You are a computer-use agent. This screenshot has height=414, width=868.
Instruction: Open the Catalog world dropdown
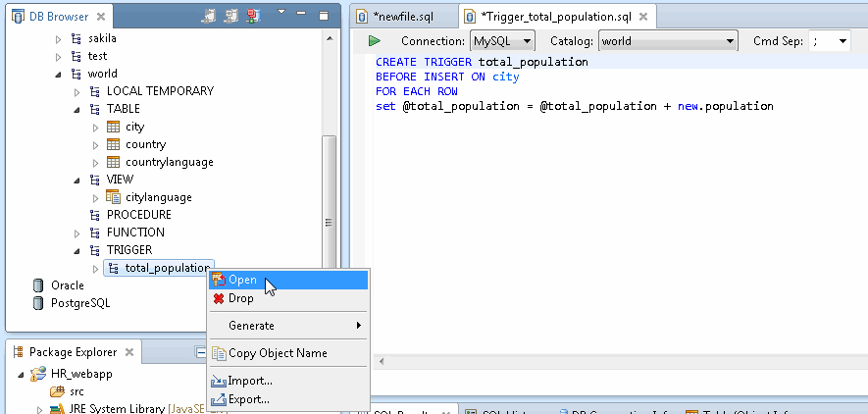click(x=730, y=41)
